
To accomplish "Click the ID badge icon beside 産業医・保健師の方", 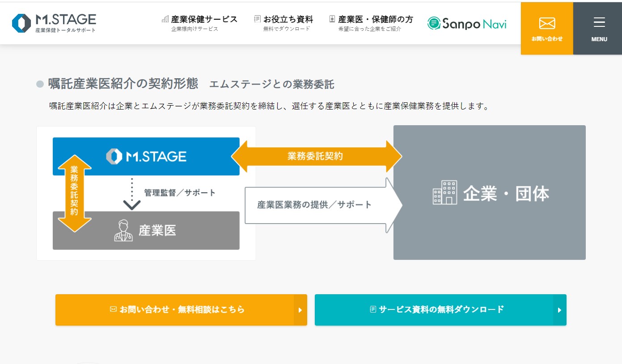I will point(332,19).
